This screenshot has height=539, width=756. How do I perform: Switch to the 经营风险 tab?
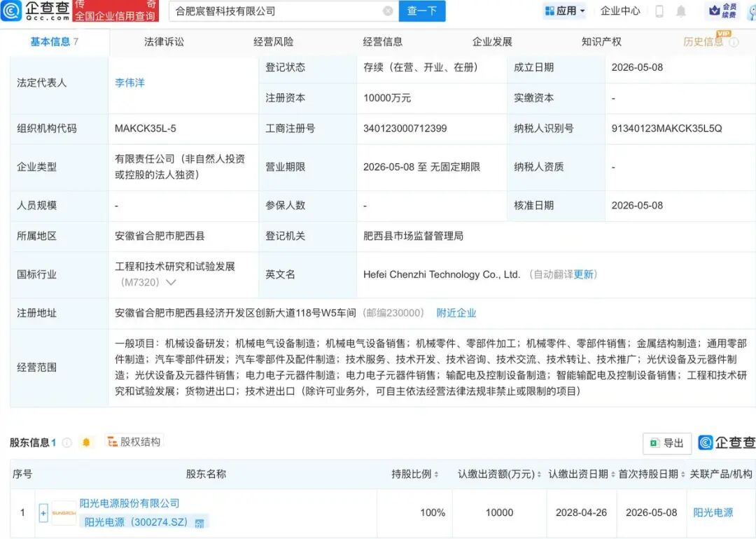tap(274, 42)
